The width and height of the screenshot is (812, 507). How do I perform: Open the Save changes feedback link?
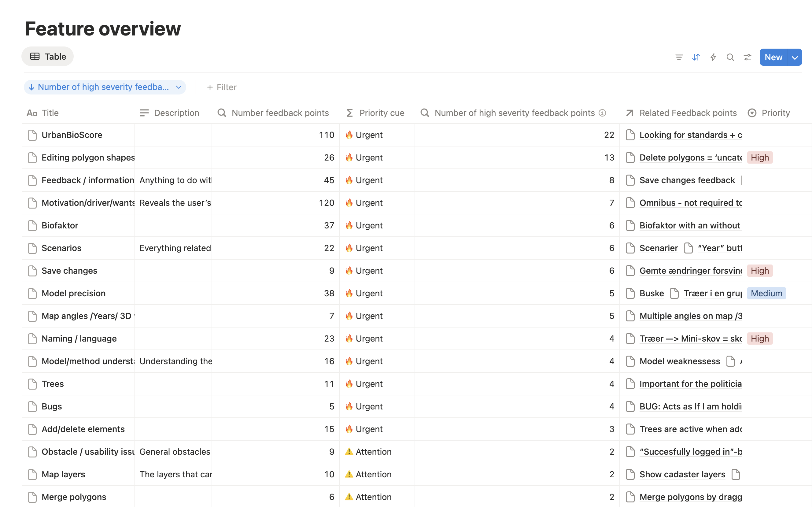pyautogui.click(x=687, y=180)
